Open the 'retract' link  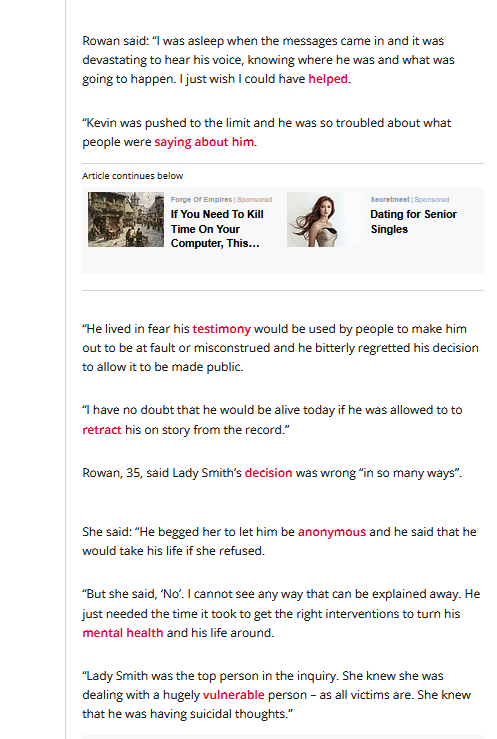pos(102,430)
